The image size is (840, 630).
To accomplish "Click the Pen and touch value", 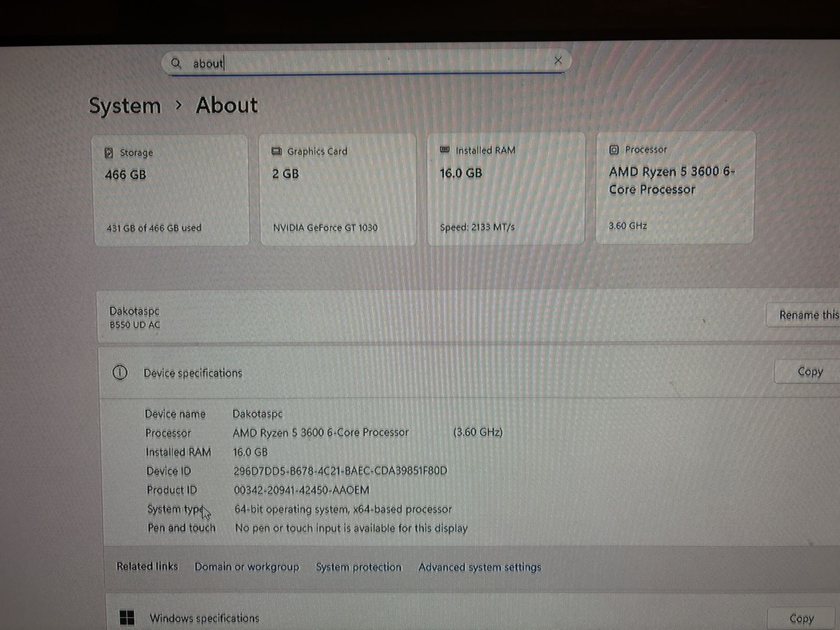I will (x=351, y=528).
